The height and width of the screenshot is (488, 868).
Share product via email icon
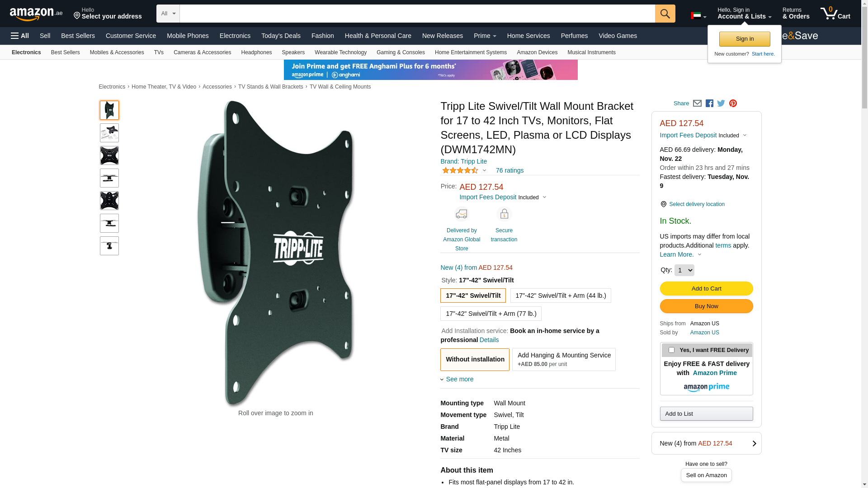697,103
